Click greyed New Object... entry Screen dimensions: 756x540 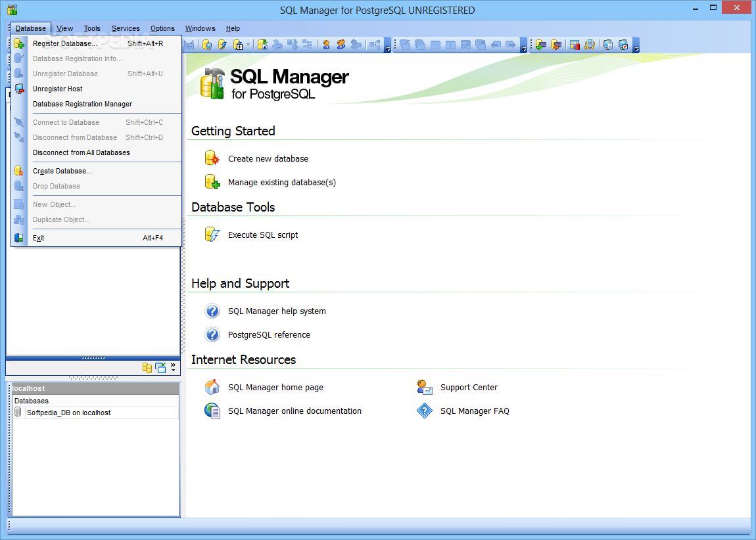pyautogui.click(x=97, y=204)
